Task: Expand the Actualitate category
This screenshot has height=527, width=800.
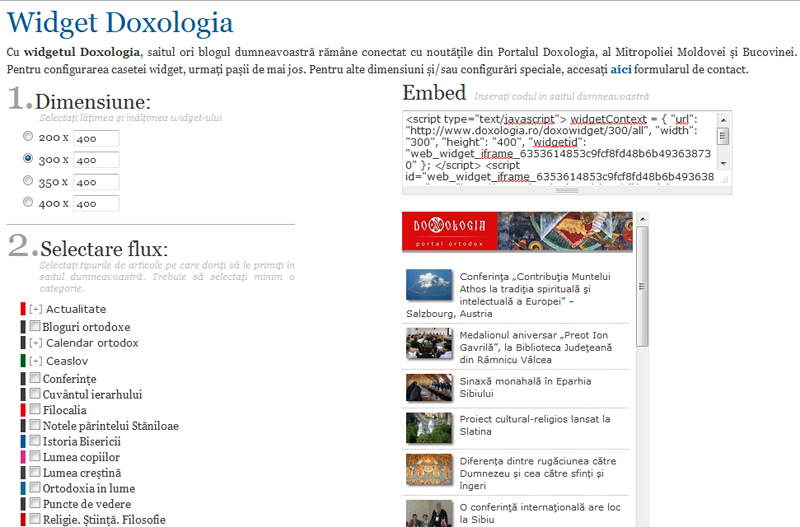Action: pyautogui.click(x=36, y=309)
